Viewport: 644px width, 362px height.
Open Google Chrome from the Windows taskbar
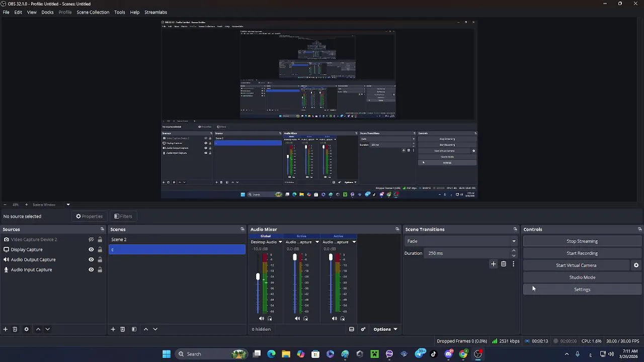[x=463, y=354]
